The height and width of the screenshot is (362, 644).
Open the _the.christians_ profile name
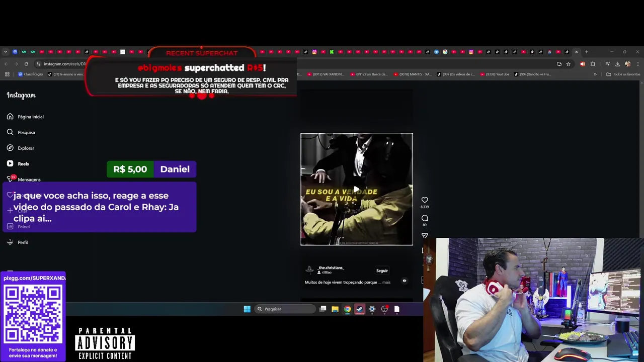331,268
